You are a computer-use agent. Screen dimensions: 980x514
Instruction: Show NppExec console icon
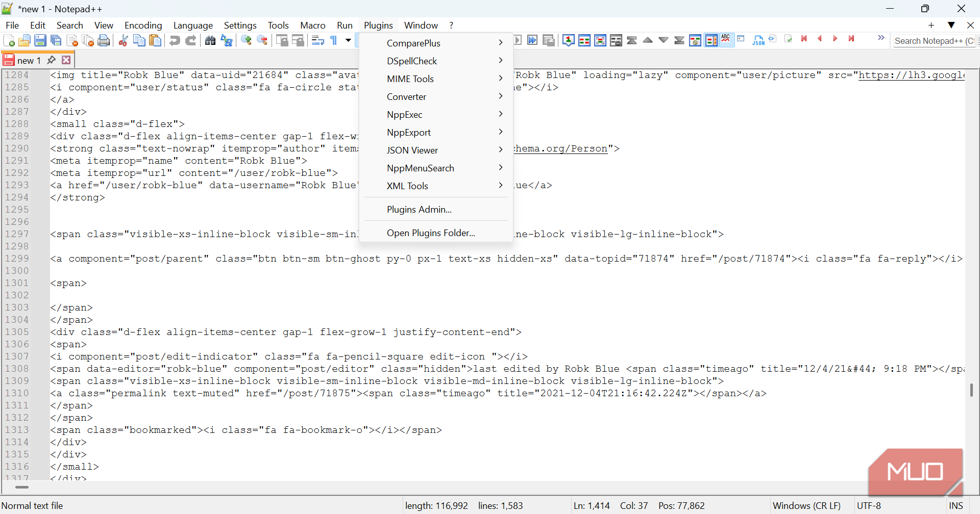(741, 39)
